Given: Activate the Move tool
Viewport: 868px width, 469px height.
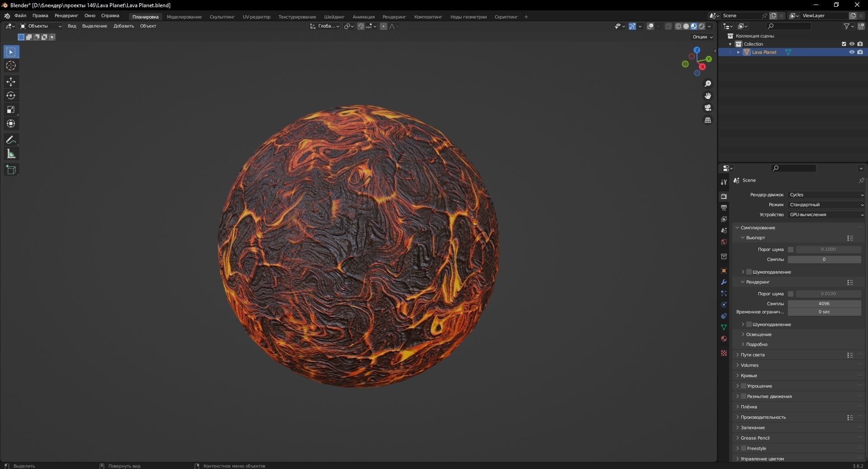Looking at the screenshot, I should pos(11,82).
